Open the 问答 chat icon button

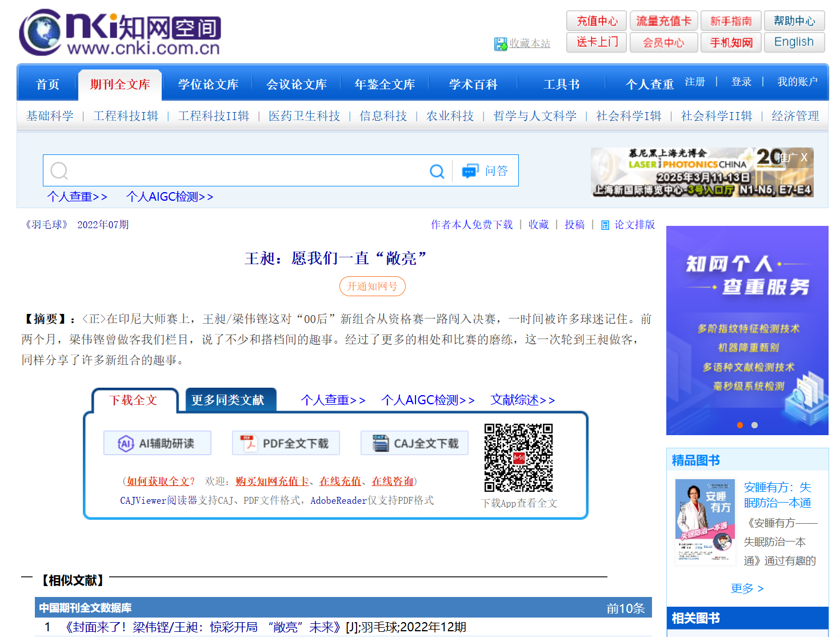[x=470, y=171]
